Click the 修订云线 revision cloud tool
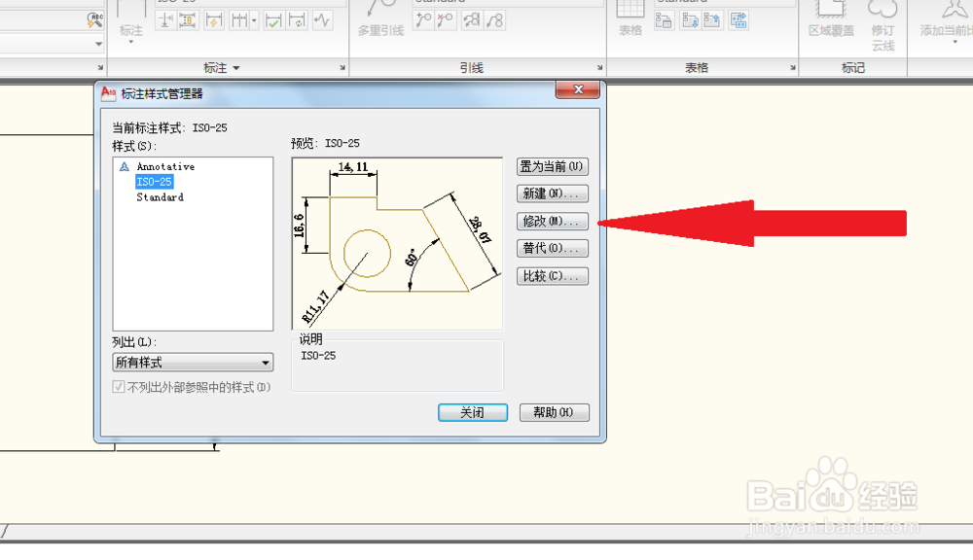The image size is (973, 560). pos(883,26)
